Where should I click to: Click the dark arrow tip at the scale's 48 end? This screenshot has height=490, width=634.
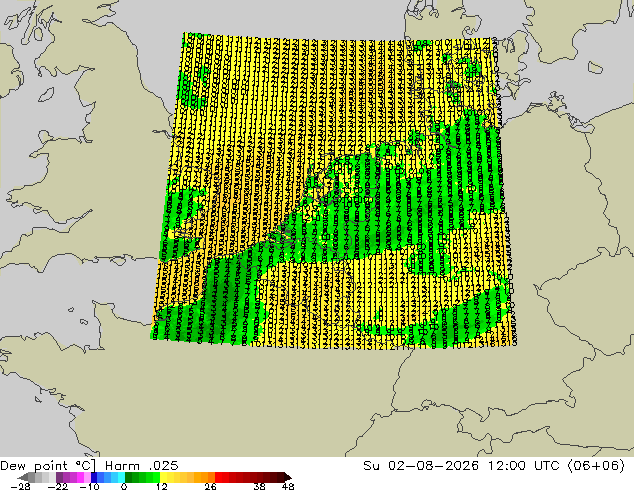click(288, 477)
